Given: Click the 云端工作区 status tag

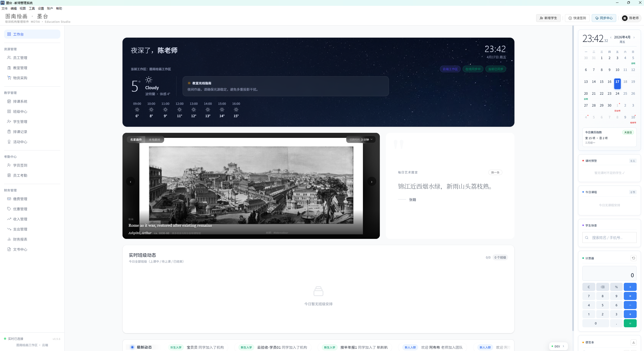Looking at the screenshot, I should point(450,69).
